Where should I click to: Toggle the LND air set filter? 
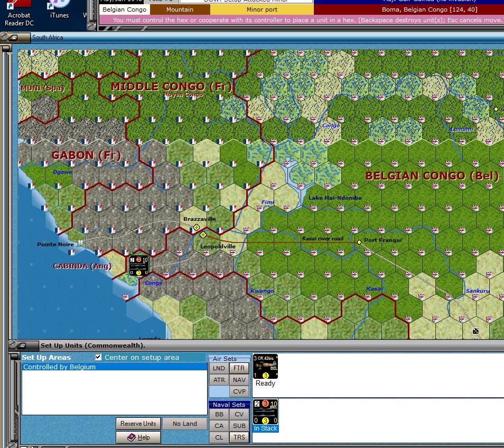[x=219, y=368]
